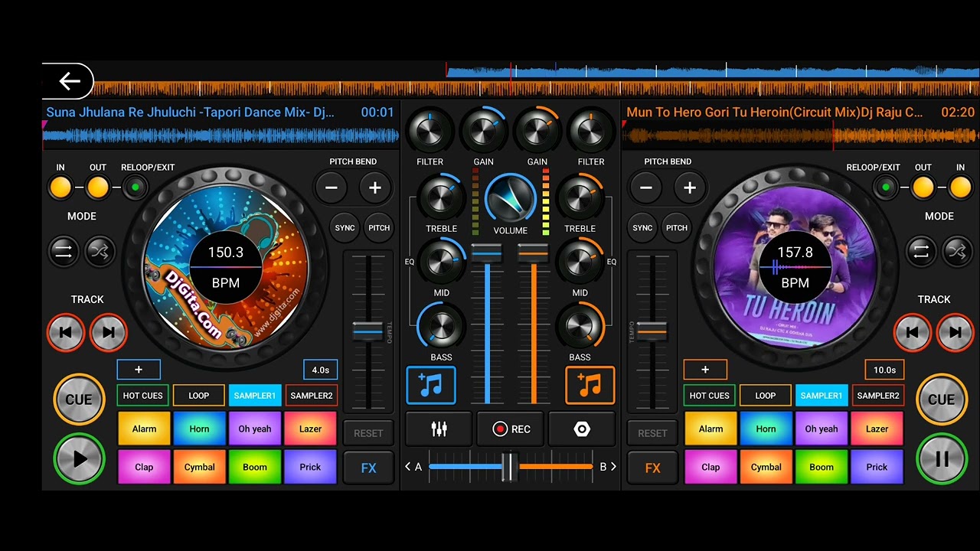
Task: Skip to previous track on right deck
Action: (913, 332)
